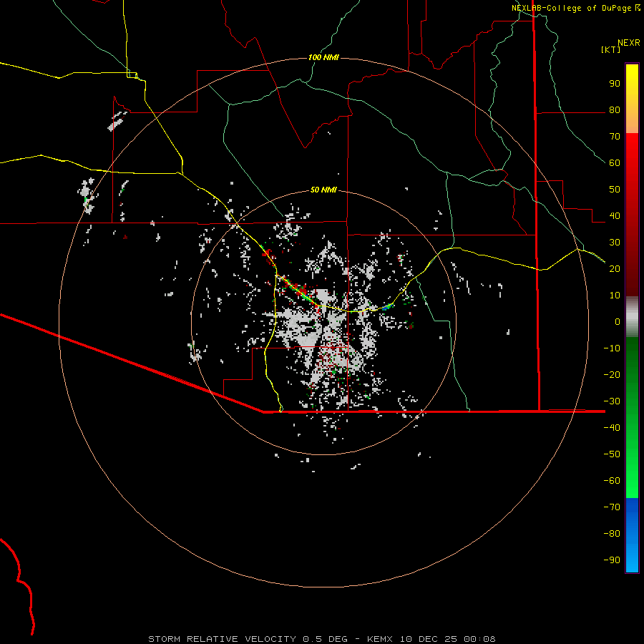Click the STORM RELATIVE VELOCITY caption text
The height and width of the screenshot is (644, 644).
[x=222, y=639]
